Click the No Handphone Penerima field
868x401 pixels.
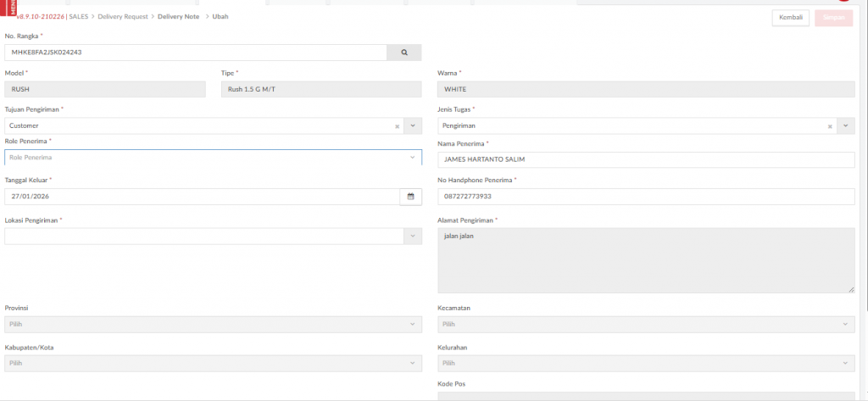coord(646,197)
